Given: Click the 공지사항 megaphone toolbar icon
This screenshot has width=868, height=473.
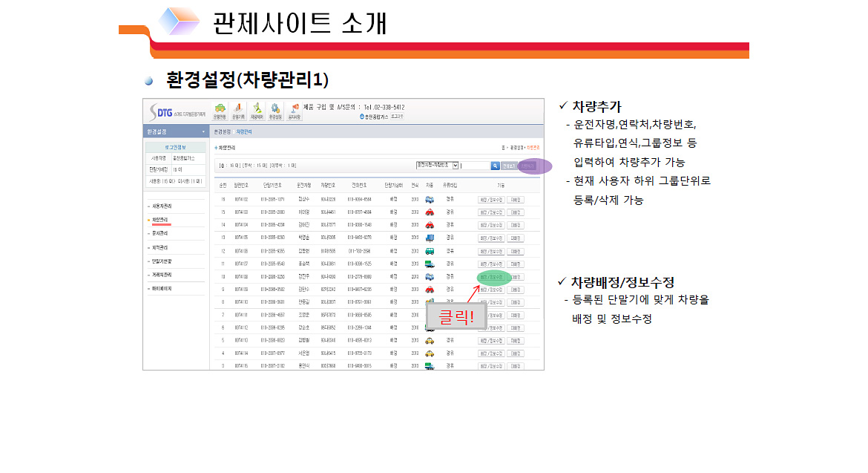Looking at the screenshot, I should click(295, 111).
